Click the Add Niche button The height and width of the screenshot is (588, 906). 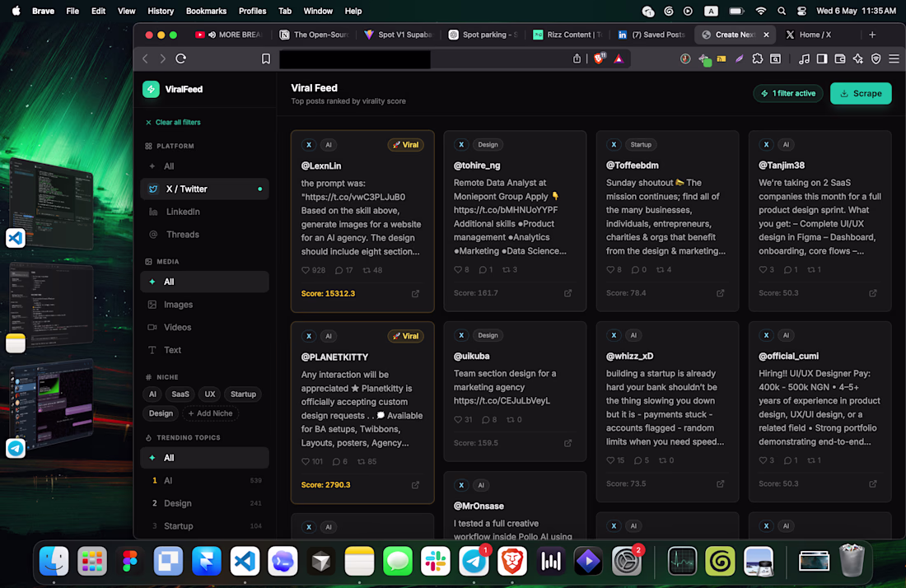210,413
